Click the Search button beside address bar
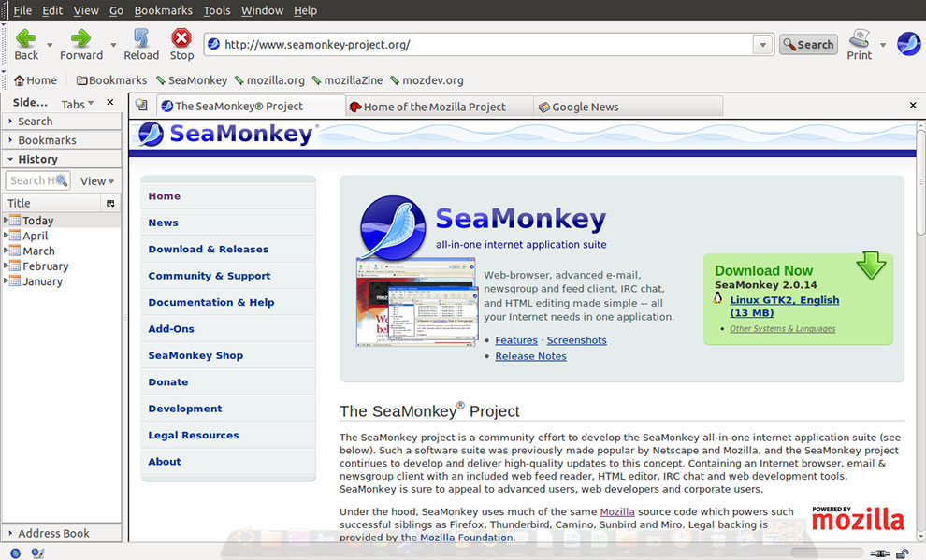 pos(808,45)
